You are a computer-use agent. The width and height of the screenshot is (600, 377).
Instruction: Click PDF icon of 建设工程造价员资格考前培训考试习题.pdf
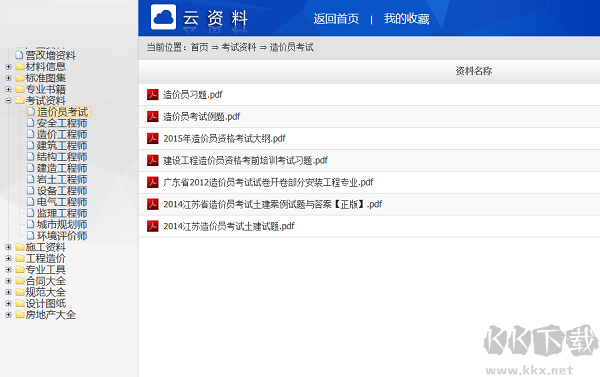(x=153, y=160)
